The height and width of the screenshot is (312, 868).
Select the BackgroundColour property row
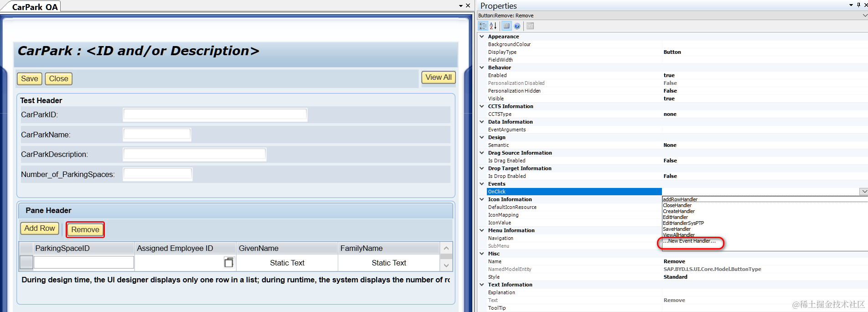(677, 44)
